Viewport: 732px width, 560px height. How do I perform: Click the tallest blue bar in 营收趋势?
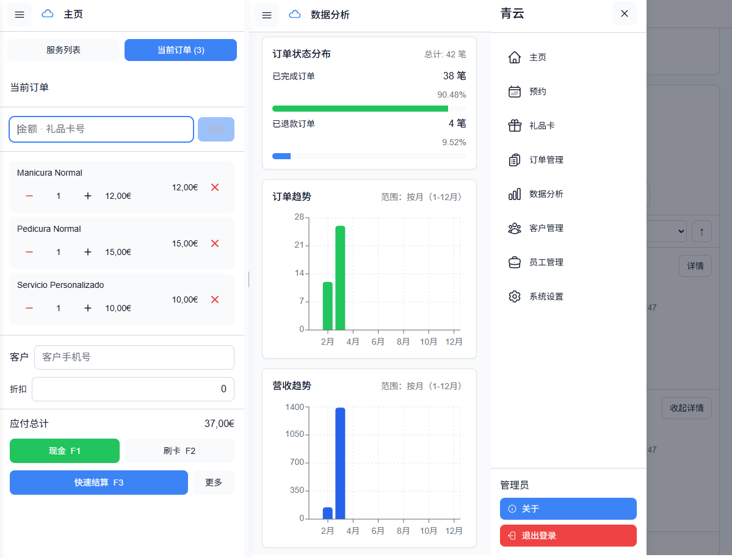coord(340,464)
